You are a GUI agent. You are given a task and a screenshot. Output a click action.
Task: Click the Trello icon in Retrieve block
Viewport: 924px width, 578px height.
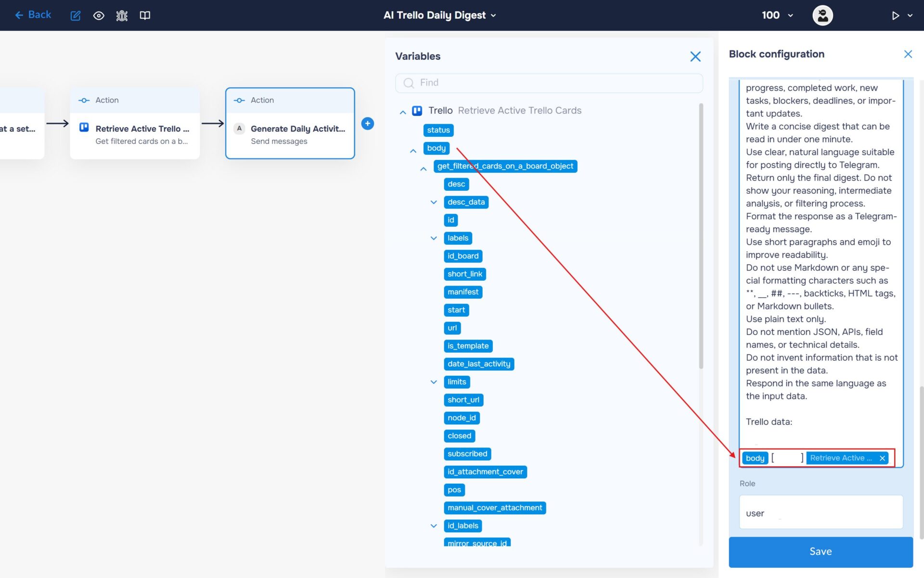coord(84,127)
